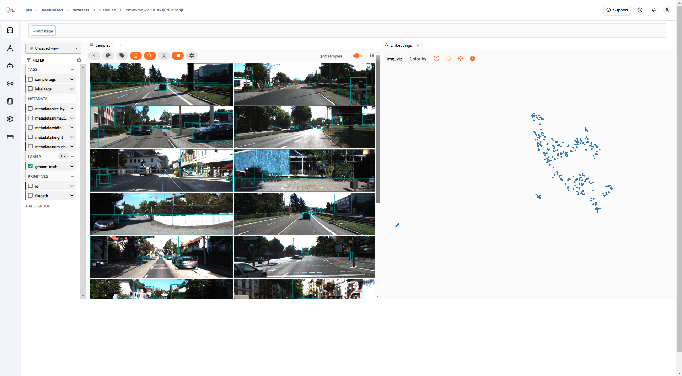Uncheck the ground_truth labels checkbox

[x=30, y=166]
